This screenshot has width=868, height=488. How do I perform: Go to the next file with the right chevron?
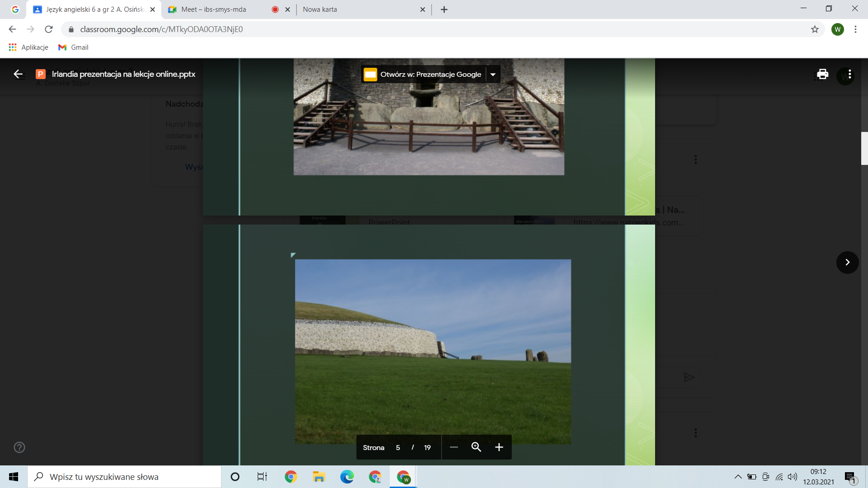coord(847,263)
